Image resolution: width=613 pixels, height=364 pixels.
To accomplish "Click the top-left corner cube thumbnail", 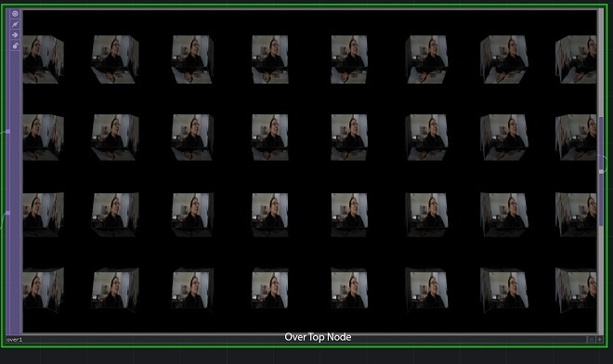I will tap(43, 59).
